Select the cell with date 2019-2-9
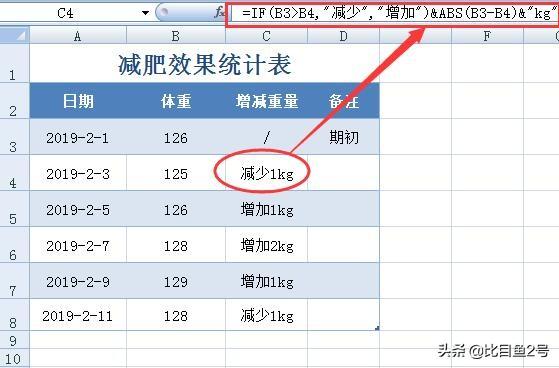 (78, 281)
